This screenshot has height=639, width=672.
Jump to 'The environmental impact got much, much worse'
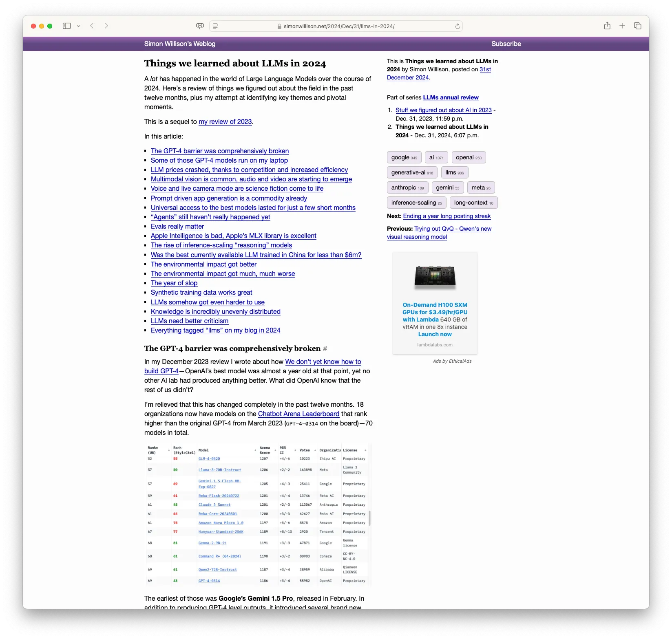coord(223,273)
